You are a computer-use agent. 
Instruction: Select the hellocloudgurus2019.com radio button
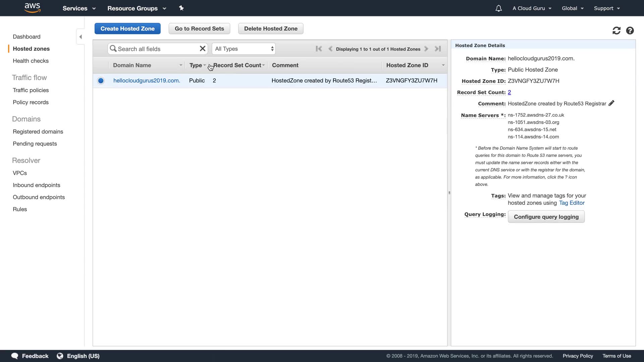tap(101, 80)
